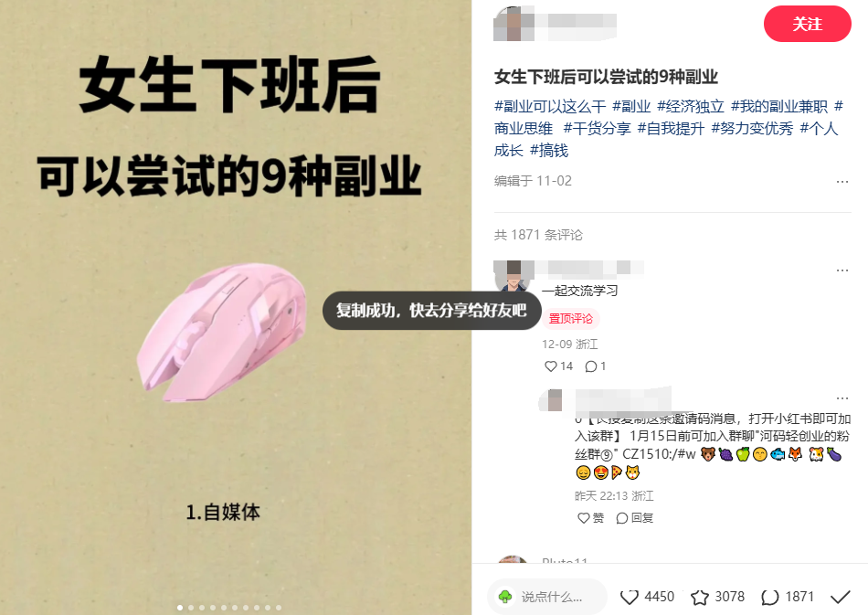This screenshot has height=615, width=868.
Task: Open comments via bubble icon 1871
Action: (x=770, y=597)
